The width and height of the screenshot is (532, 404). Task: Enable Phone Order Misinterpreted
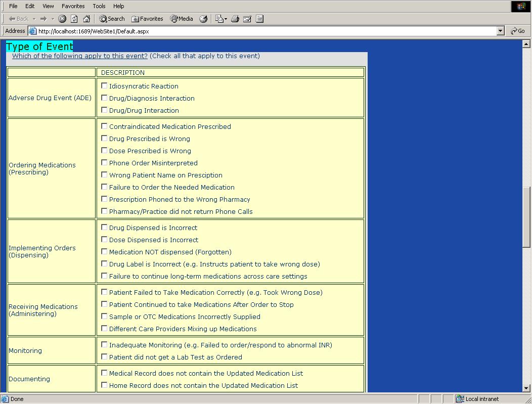(104, 163)
